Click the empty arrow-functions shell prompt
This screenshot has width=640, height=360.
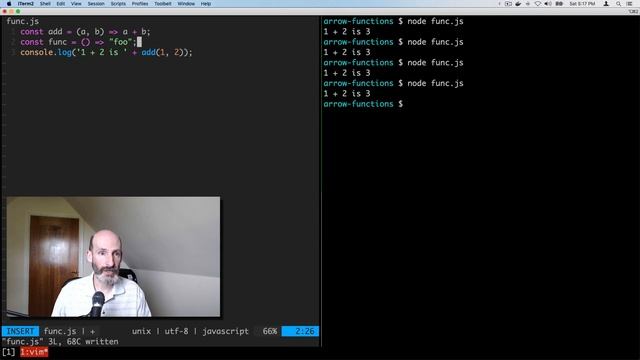click(363, 104)
